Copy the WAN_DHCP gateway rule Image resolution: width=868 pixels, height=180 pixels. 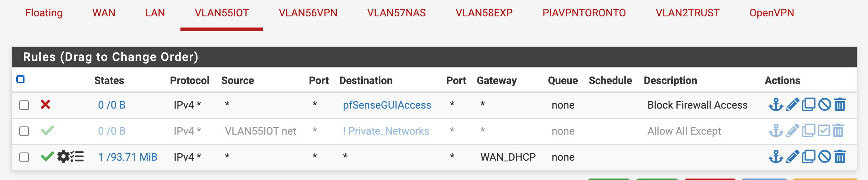809,157
